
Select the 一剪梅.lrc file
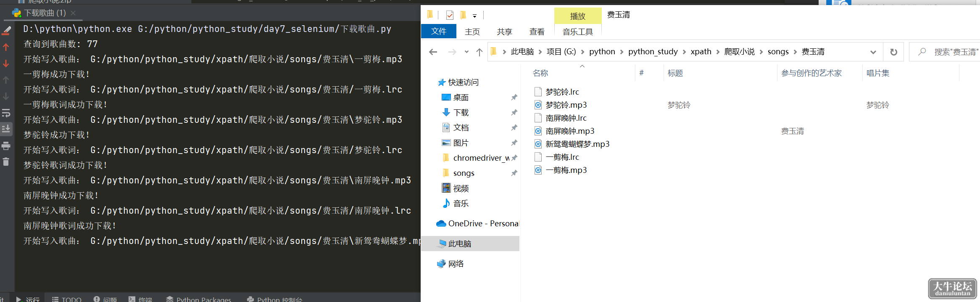[x=562, y=157]
